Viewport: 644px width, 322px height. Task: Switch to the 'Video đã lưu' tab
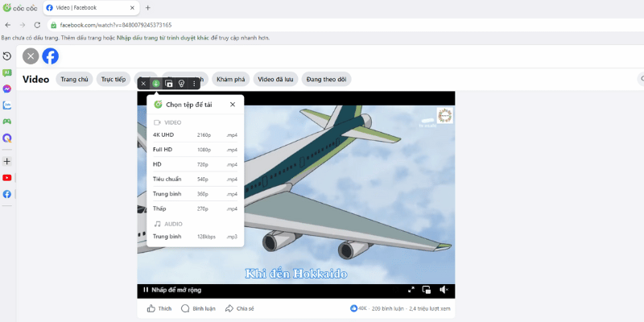tap(276, 79)
